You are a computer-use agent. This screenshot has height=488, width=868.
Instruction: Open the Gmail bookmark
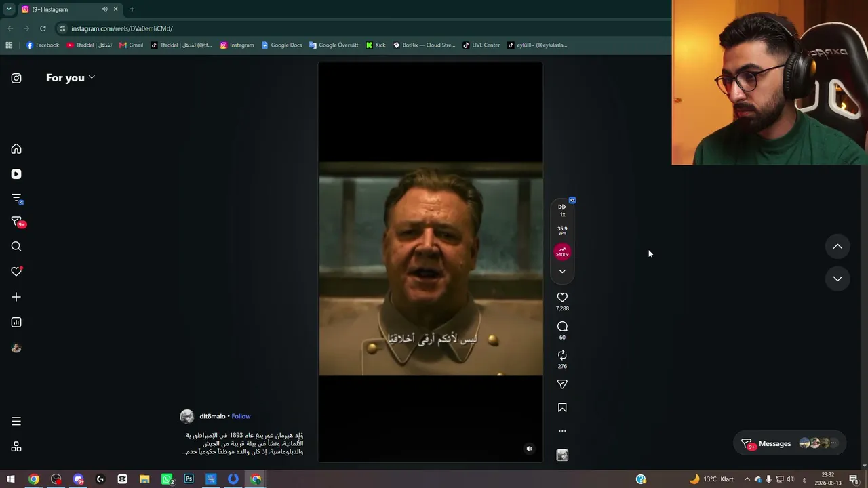point(131,45)
